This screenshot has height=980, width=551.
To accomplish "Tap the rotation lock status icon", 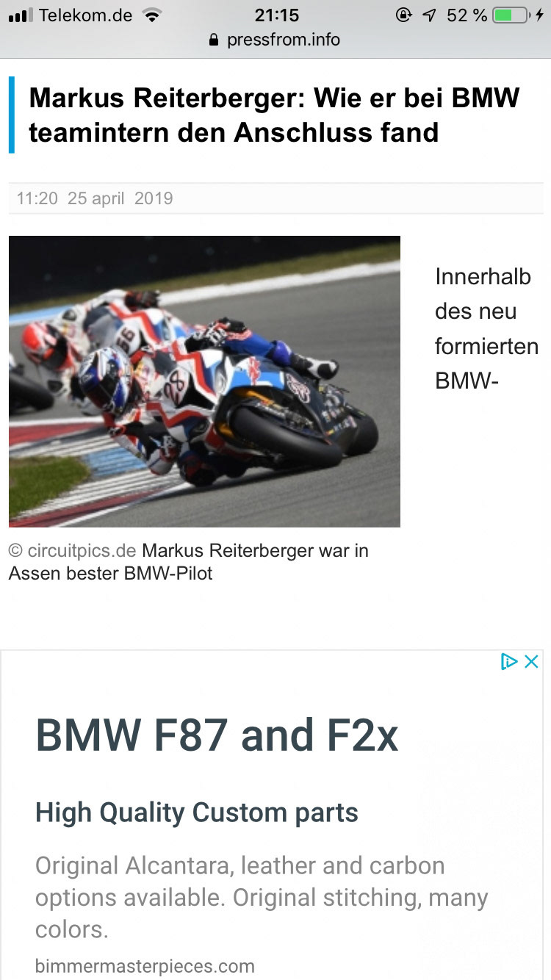I will pyautogui.click(x=403, y=15).
